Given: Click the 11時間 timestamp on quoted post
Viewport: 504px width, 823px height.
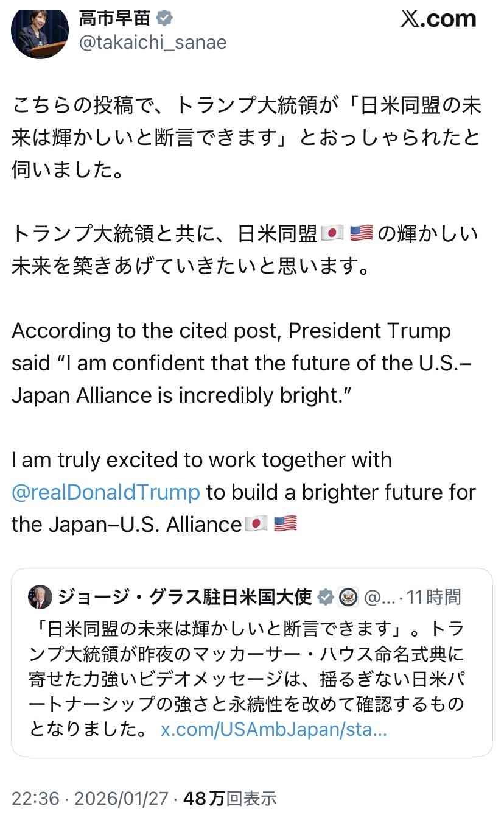Looking at the screenshot, I should [x=434, y=597].
